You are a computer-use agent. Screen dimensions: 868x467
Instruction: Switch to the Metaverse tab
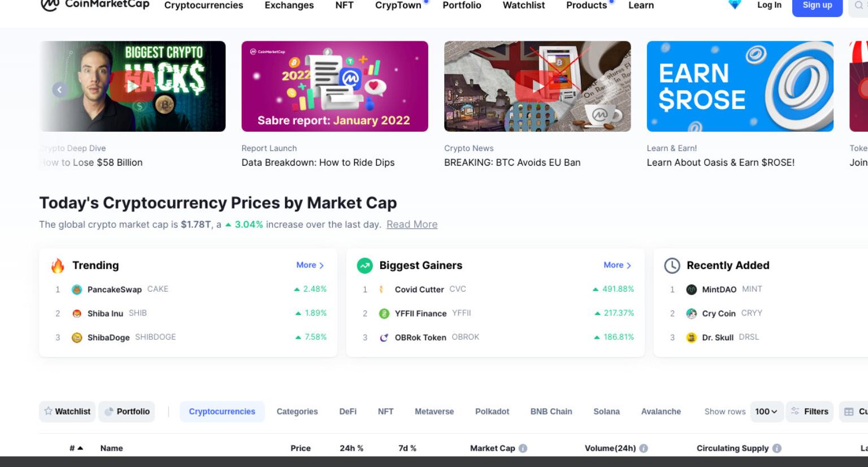pos(434,412)
